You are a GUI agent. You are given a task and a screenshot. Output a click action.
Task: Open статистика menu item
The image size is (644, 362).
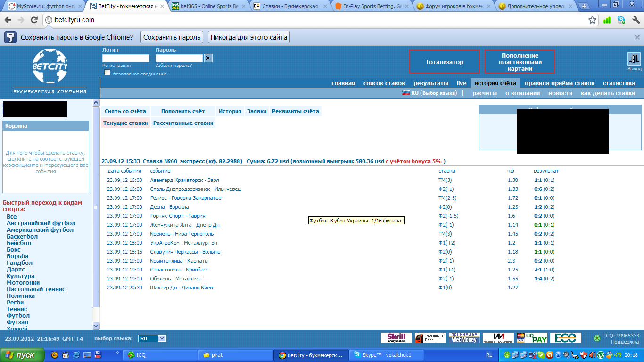(619, 83)
